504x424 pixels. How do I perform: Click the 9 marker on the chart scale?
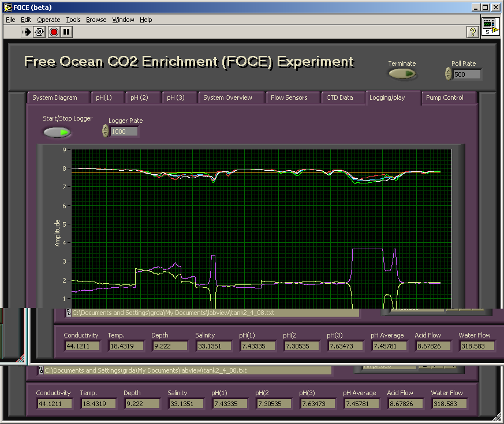[x=64, y=149]
